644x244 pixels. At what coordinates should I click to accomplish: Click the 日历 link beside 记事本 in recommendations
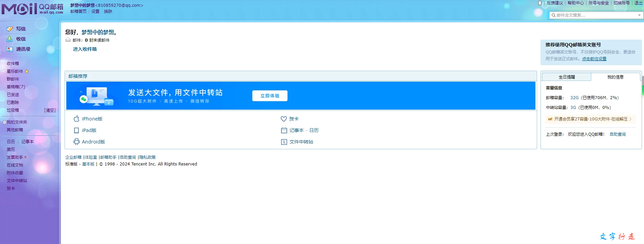[314, 130]
